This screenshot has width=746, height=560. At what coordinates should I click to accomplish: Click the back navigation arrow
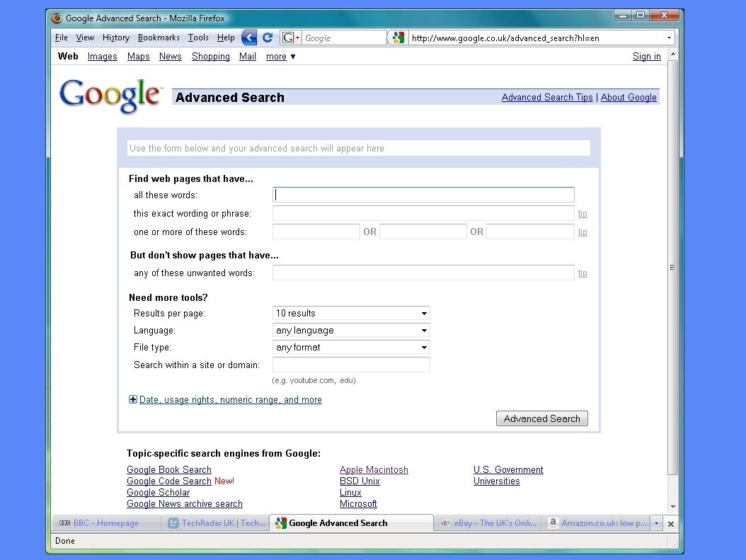(x=249, y=38)
